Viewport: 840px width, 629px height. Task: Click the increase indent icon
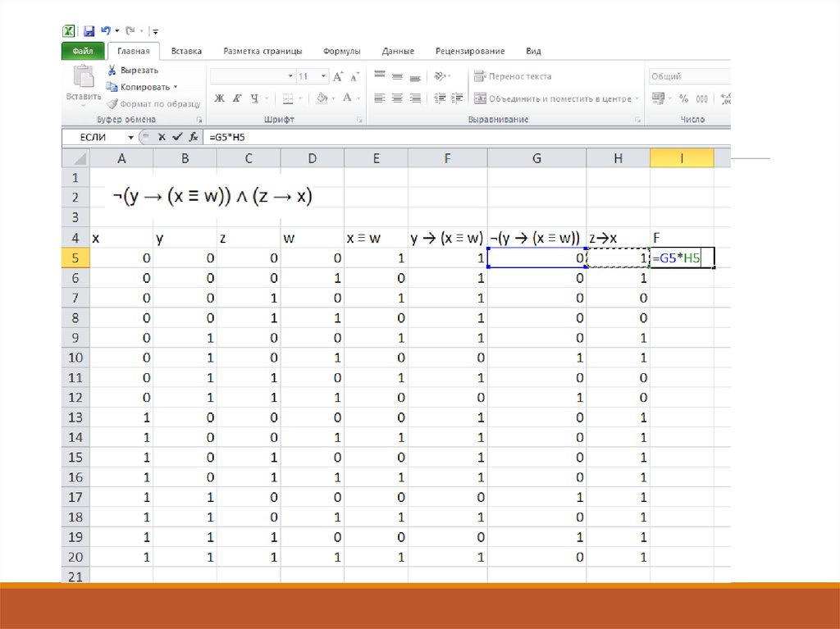click(x=457, y=98)
